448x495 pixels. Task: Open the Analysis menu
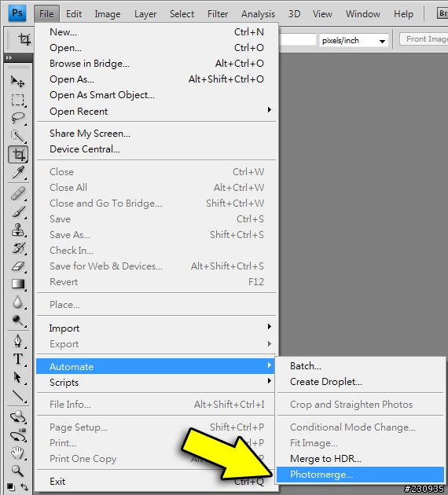pos(259,14)
